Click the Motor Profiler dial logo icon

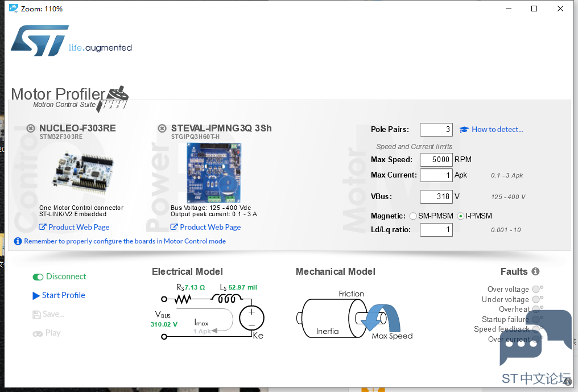pos(113,98)
